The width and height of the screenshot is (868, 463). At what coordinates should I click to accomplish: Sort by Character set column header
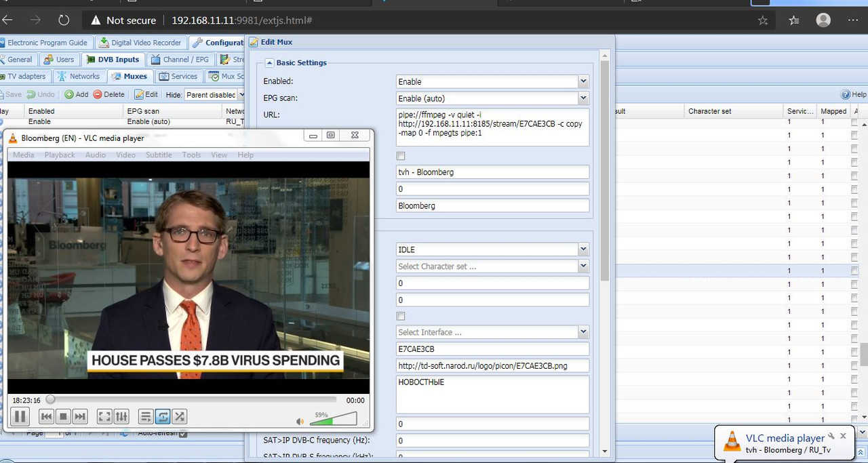(x=732, y=111)
